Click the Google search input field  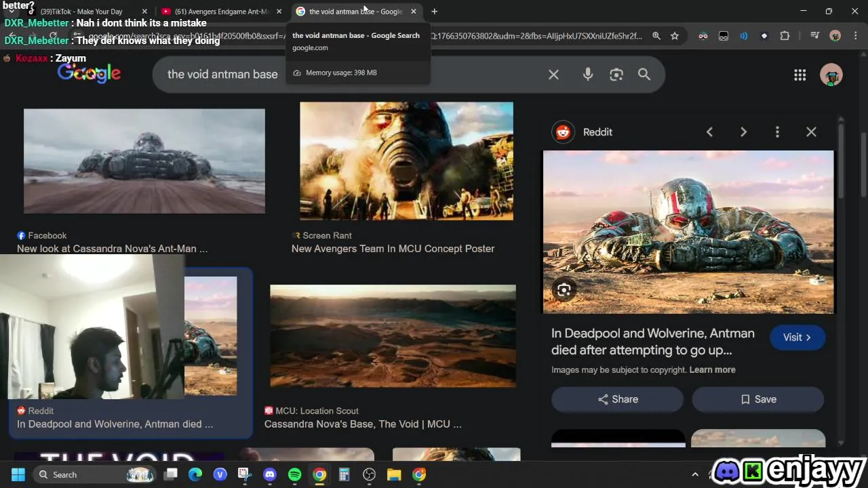point(353,75)
